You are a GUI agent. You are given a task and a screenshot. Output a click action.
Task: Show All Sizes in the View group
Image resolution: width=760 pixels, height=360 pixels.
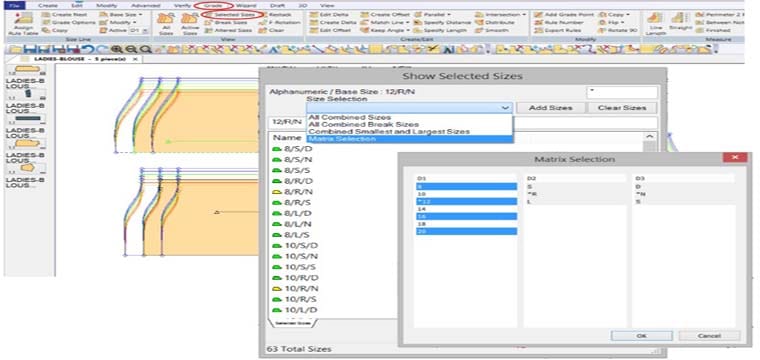tap(166, 24)
